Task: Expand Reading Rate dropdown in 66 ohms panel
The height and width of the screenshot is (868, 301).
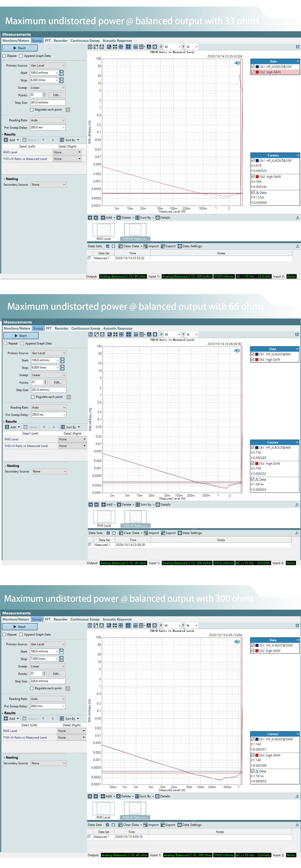Action: tap(48, 407)
